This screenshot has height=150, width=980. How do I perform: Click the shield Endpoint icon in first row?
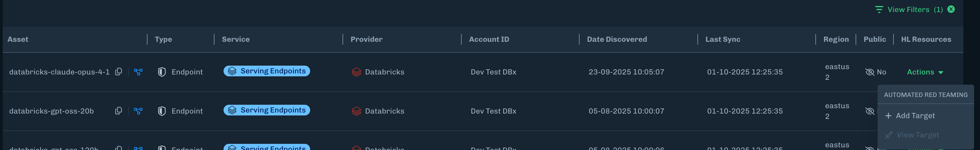point(162,72)
